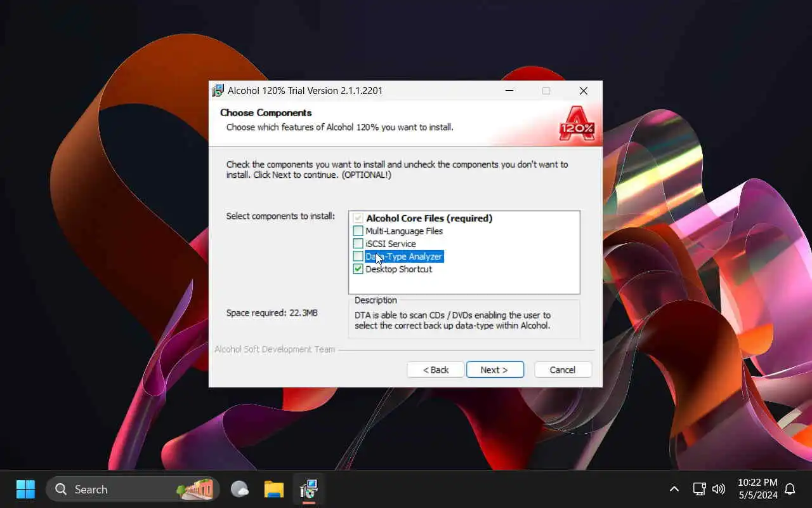
Task: Click the iSCSI Service label
Action: point(391,244)
